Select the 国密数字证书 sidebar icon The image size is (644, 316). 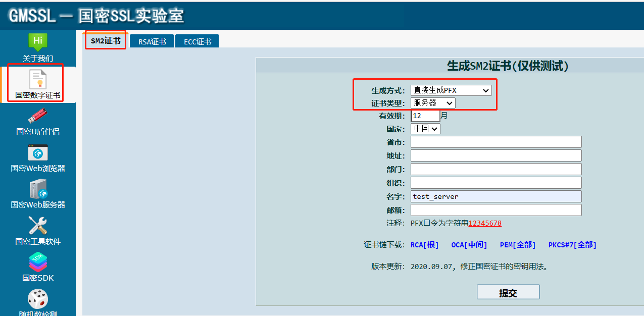37,83
